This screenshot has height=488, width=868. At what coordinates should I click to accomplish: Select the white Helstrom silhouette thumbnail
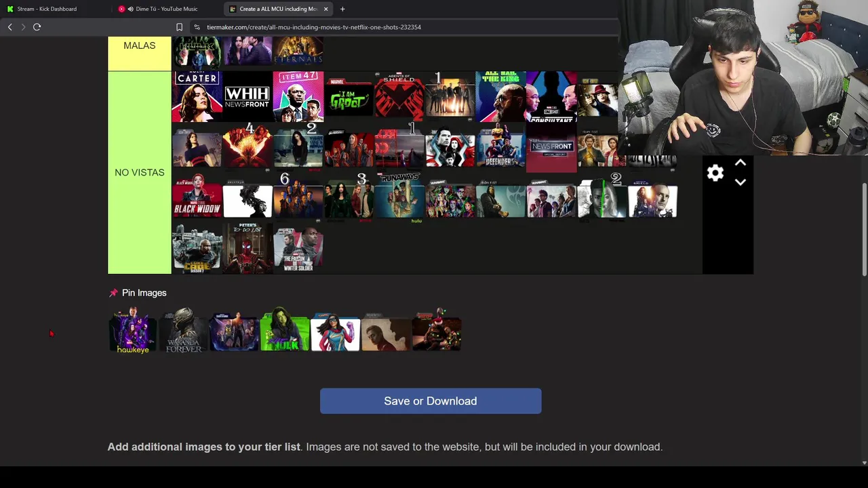248,198
